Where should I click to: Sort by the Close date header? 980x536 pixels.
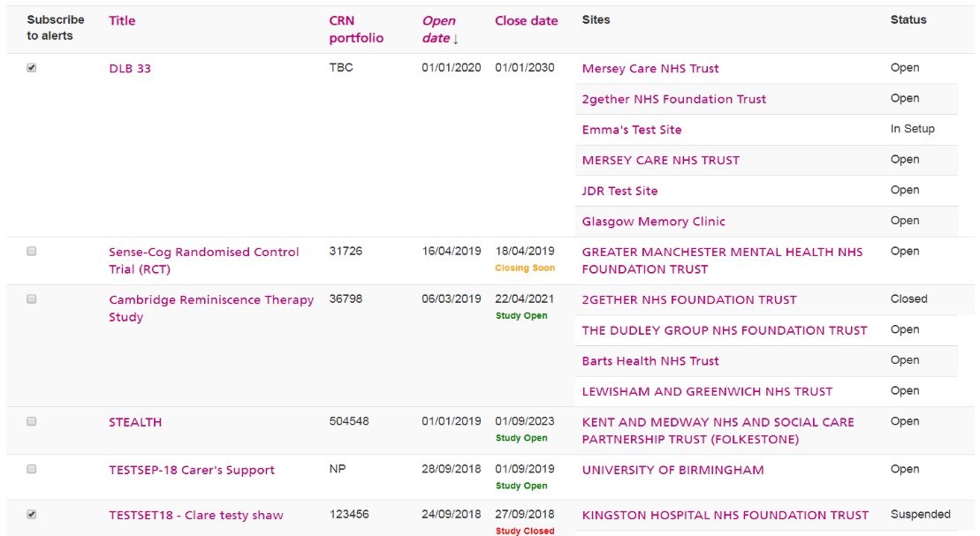(x=526, y=20)
